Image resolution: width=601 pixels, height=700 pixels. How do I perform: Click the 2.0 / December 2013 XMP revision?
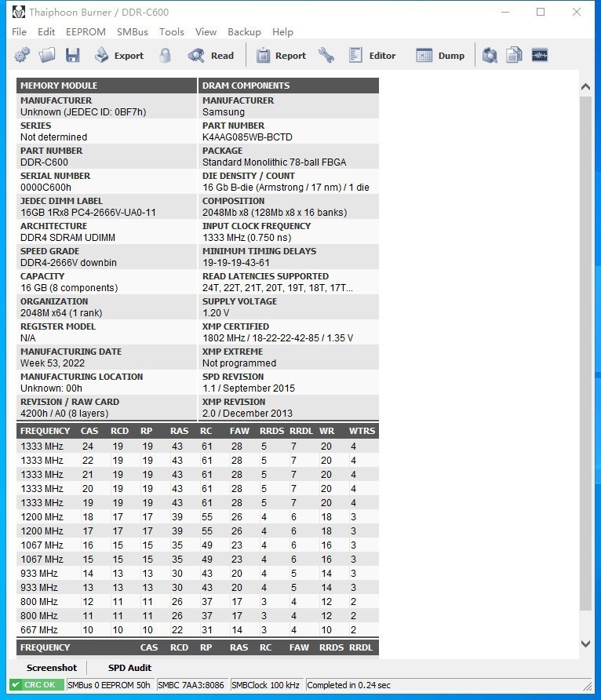click(x=247, y=413)
